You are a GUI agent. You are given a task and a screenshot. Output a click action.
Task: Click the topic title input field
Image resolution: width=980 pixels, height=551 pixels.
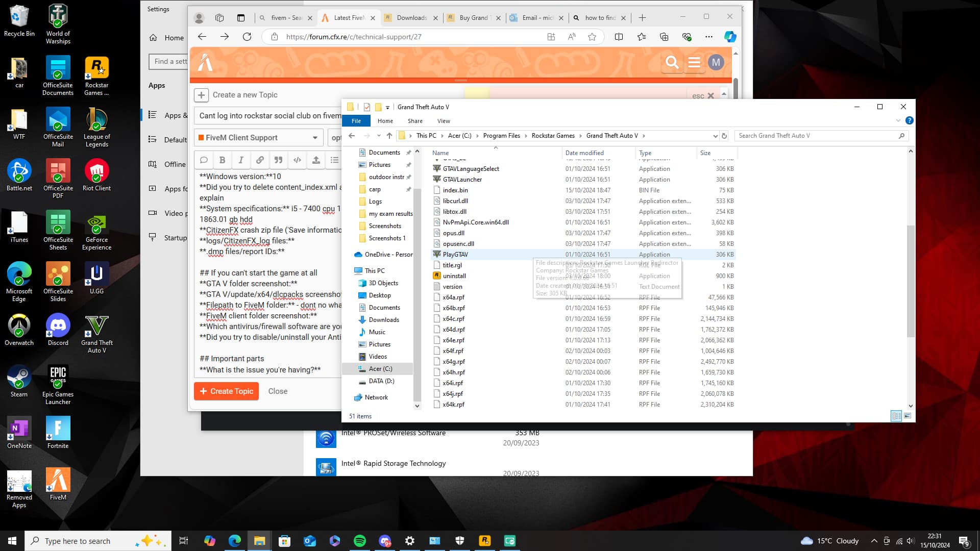(x=268, y=116)
